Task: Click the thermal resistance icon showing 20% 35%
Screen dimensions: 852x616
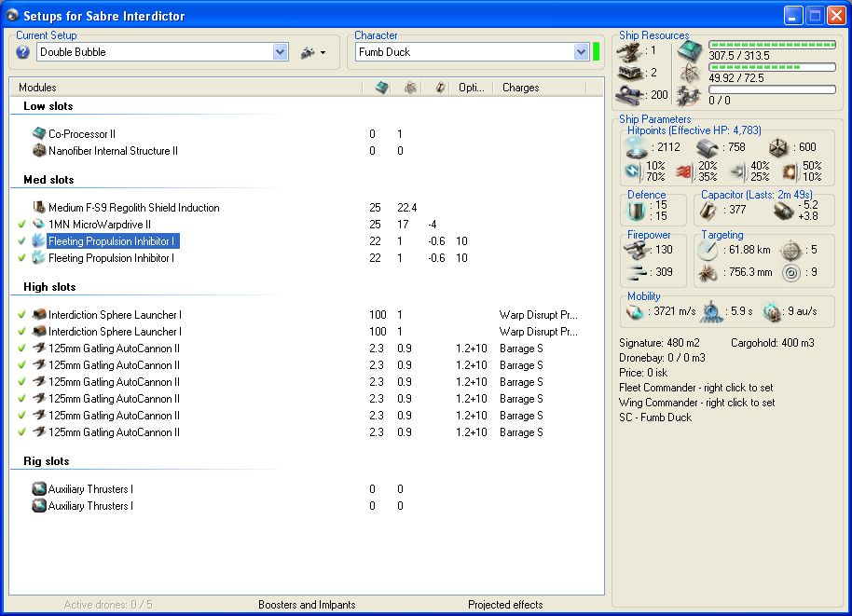Action: 684,172
